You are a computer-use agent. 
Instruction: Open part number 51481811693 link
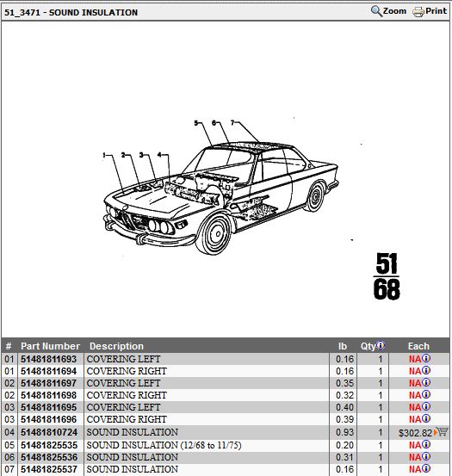coord(48,359)
